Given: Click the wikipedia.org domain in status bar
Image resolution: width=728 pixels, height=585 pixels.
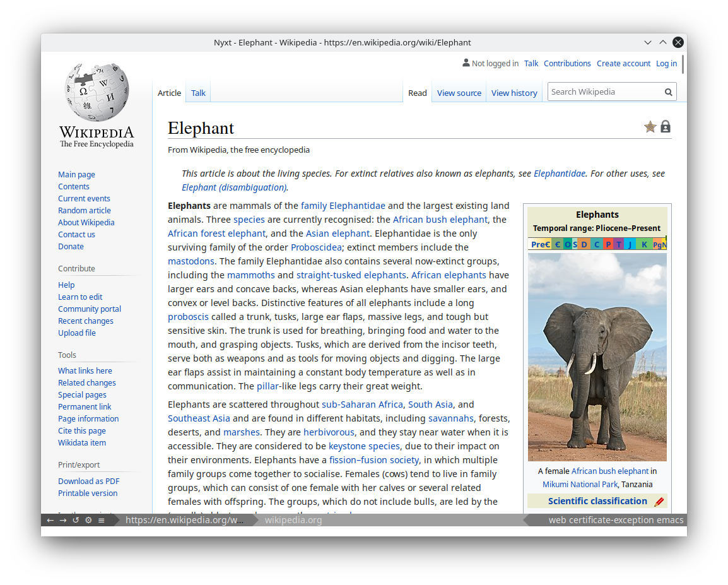Looking at the screenshot, I should (x=293, y=520).
